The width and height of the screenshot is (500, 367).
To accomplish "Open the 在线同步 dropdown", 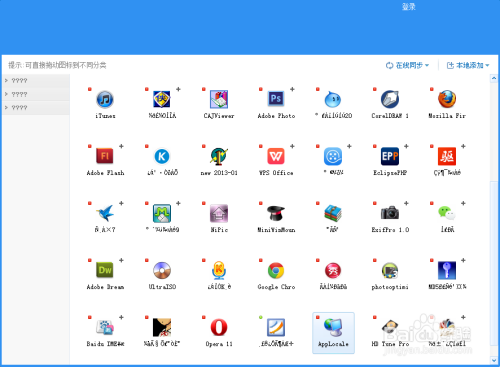I will [x=407, y=65].
